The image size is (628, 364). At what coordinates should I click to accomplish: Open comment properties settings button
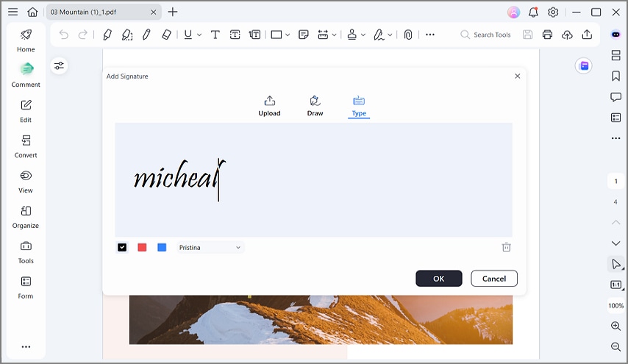(60, 65)
